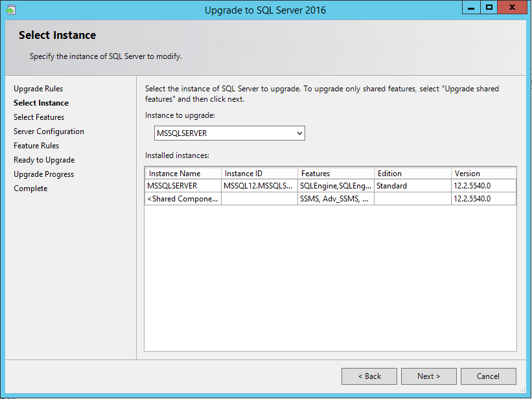Expand the MSSQLSERVER combo box list
The height and width of the screenshot is (399, 532).
click(x=301, y=133)
